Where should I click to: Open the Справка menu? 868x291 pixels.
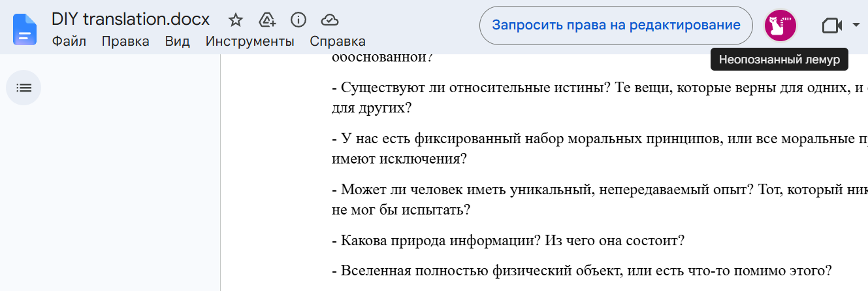click(x=338, y=42)
